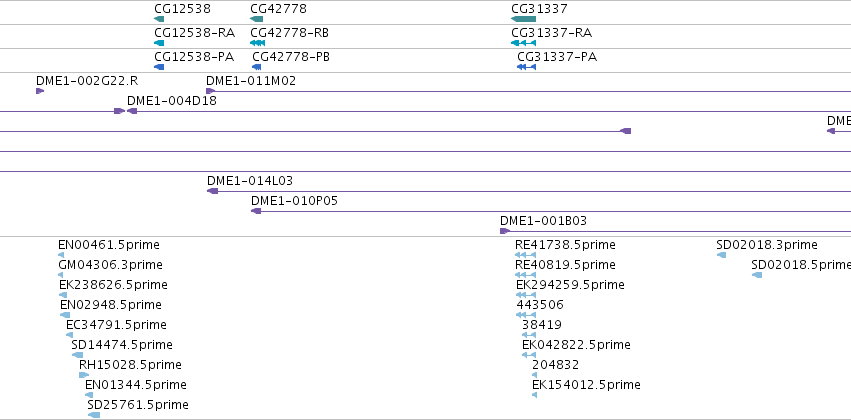Select the CG31337-PA protein label

point(557,57)
